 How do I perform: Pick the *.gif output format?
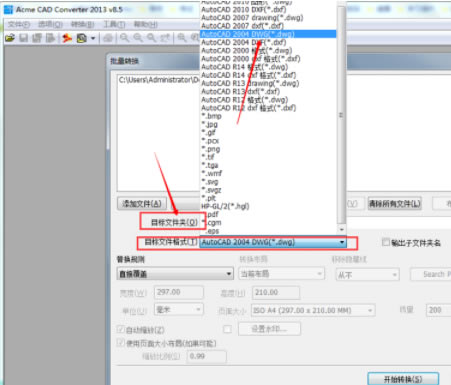pyautogui.click(x=268, y=132)
